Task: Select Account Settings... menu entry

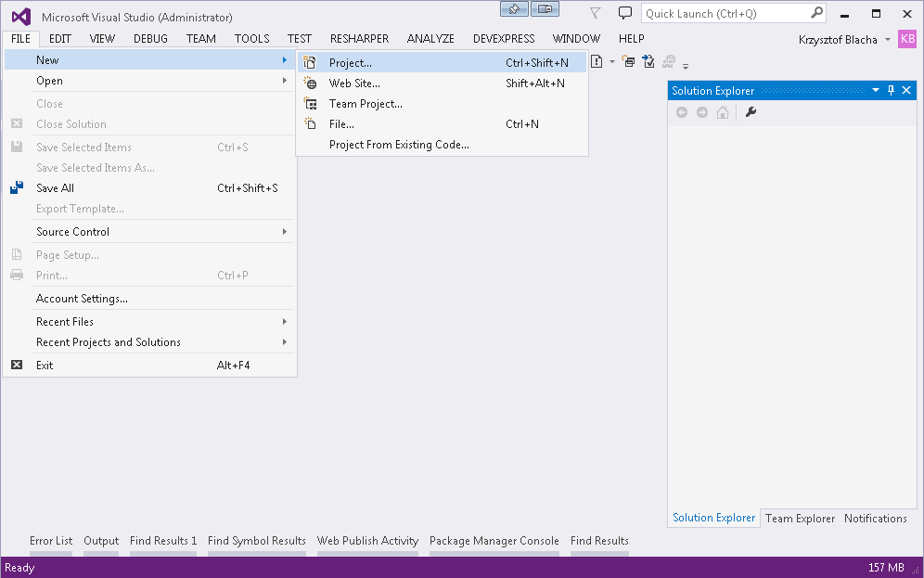Action: tap(149, 299)
